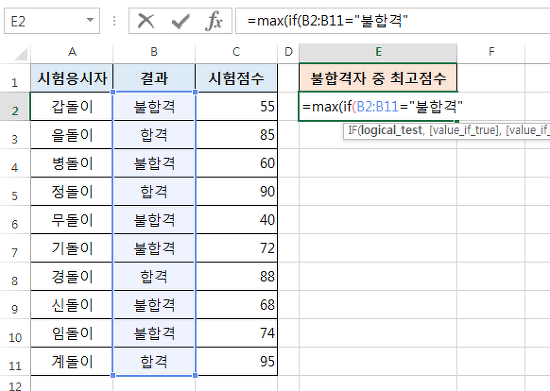Image resolution: width=550 pixels, height=391 pixels.
Task: Select row 5 header
Action: click(15, 192)
